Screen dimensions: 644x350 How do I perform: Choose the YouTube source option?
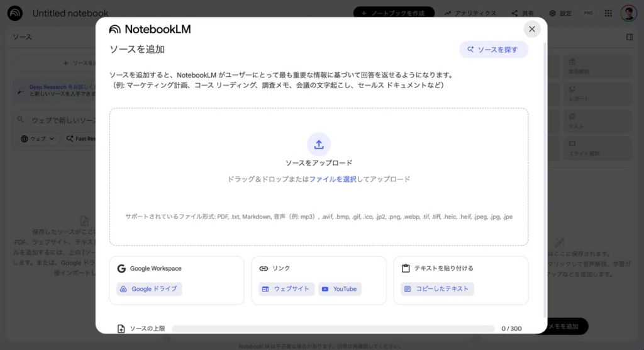(x=340, y=289)
